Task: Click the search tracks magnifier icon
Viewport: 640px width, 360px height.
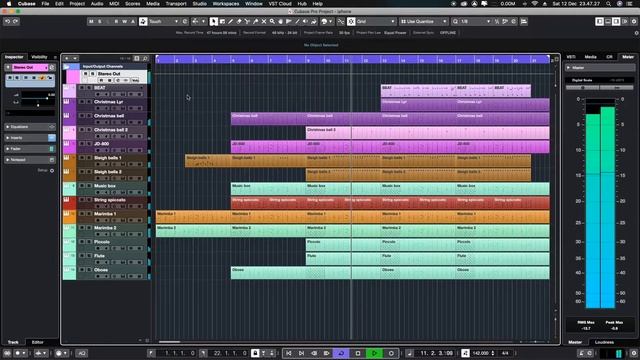Action: point(145,58)
